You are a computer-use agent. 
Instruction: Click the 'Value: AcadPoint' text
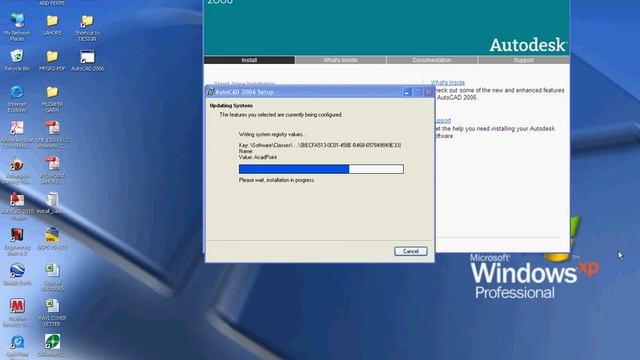click(258, 157)
